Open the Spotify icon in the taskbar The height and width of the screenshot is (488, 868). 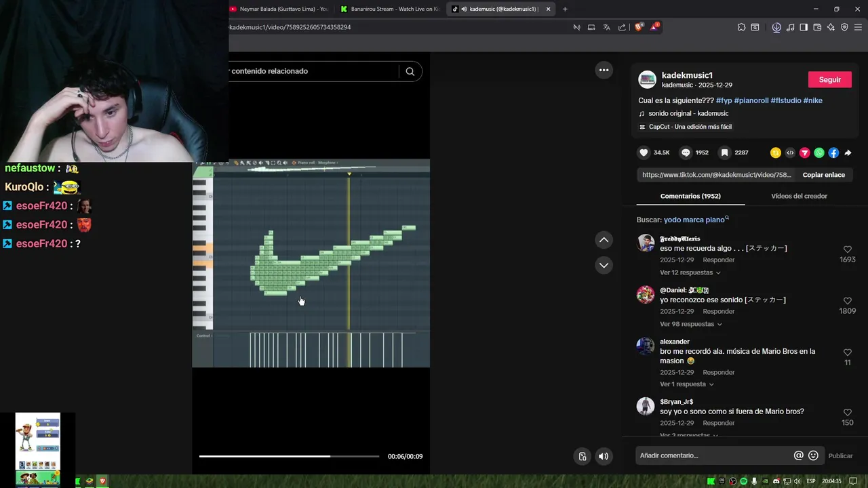(x=743, y=481)
